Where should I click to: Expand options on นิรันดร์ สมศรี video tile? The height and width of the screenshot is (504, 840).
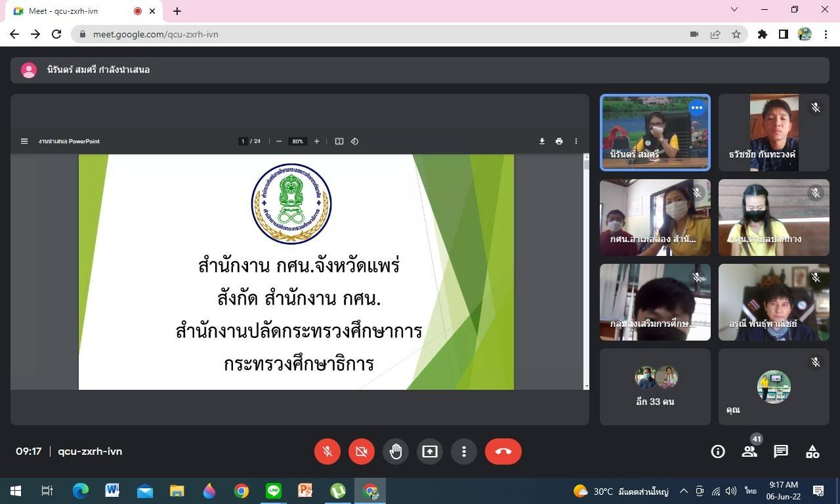[696, 108]
